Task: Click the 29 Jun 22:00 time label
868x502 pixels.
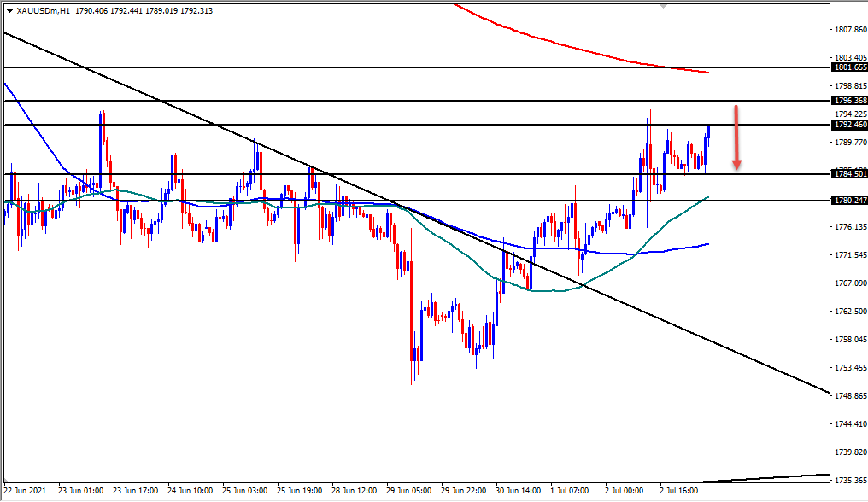Action: (x=464, y=490)
